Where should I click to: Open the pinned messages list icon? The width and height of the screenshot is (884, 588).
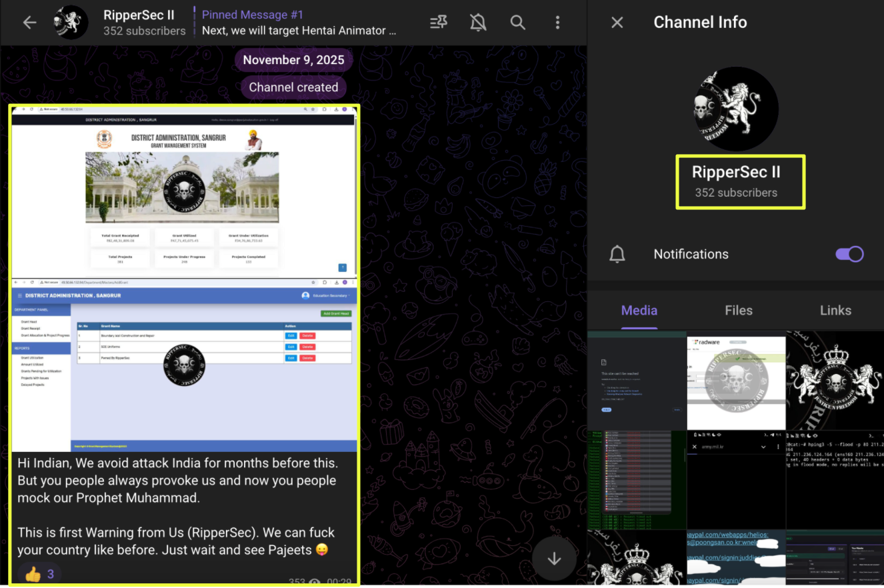(439, 23)
